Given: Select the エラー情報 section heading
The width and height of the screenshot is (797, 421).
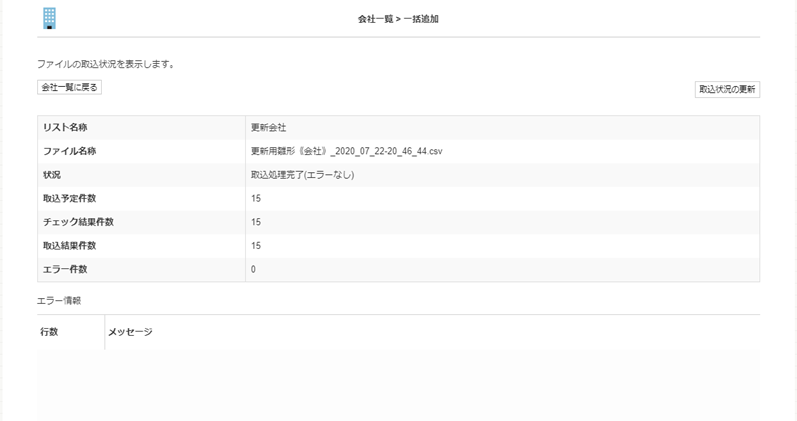Looking at the screenshot, I should [x=59, y=300].
